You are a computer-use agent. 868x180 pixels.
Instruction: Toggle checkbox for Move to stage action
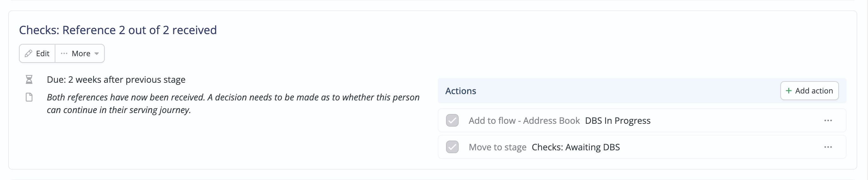tap(452, 147)
